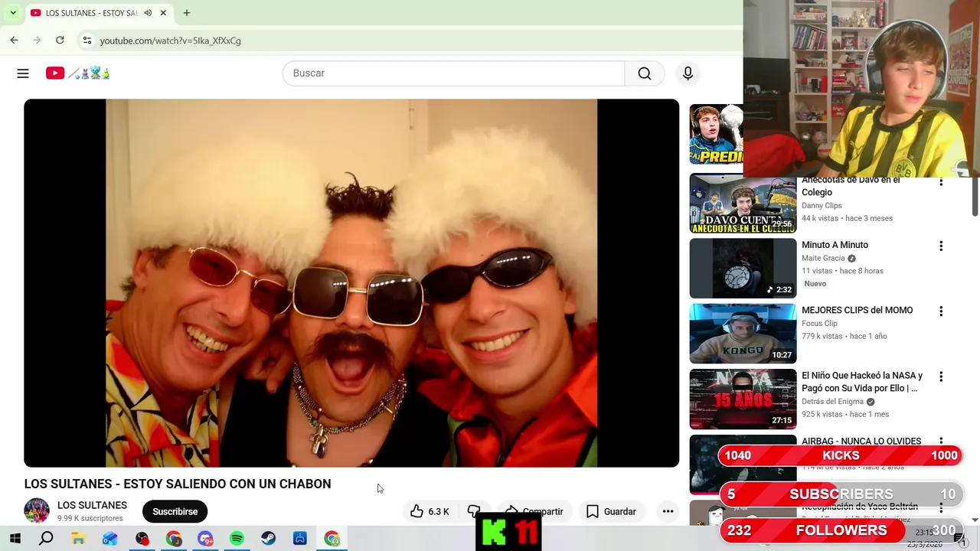The width and height of the screenshot is (980, 551).
Task: Go back with browser back arrow
Action: (14, 40)
